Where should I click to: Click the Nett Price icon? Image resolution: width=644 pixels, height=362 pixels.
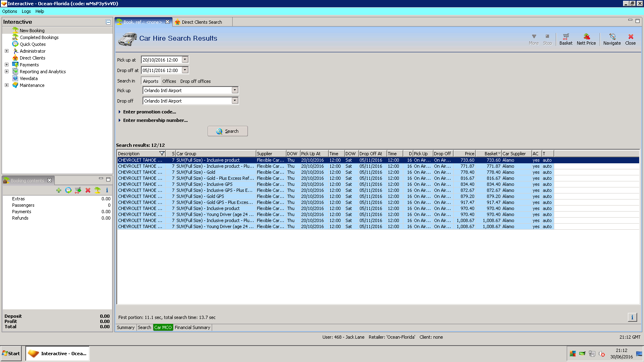pyautogui.click(x=586, y=39)
